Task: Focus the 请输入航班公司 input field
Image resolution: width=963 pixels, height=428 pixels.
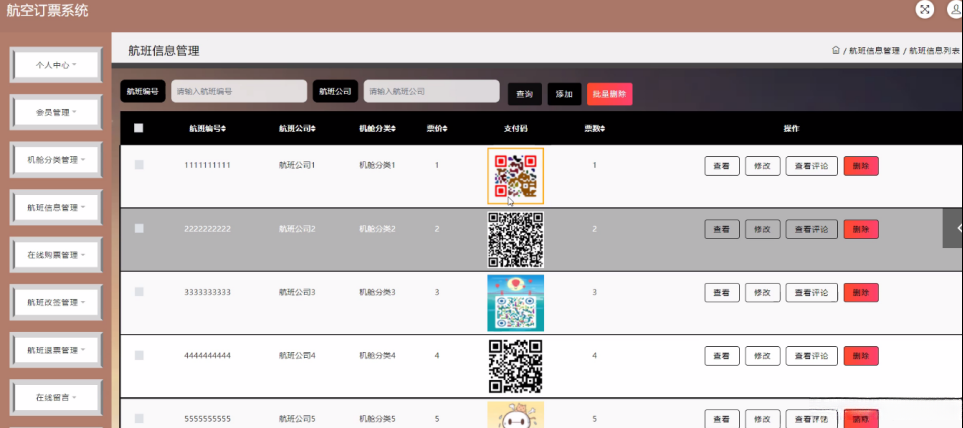Action: 431,91
